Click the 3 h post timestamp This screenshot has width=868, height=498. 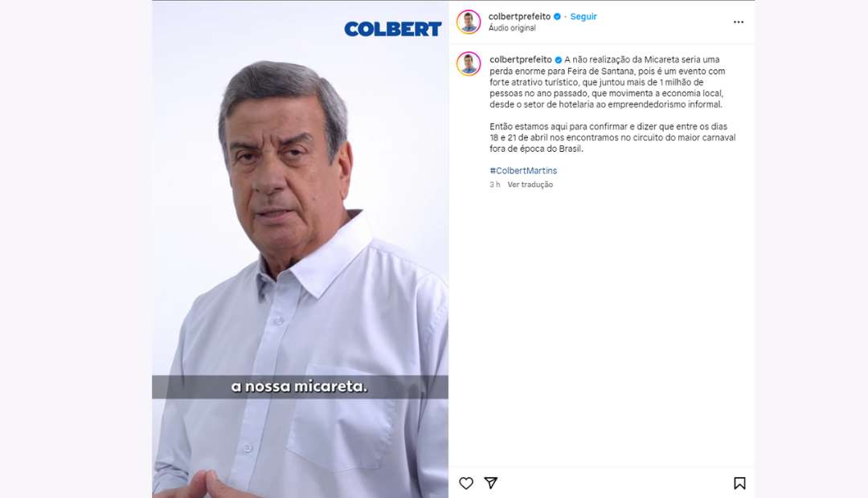click(x=495, y=185)
